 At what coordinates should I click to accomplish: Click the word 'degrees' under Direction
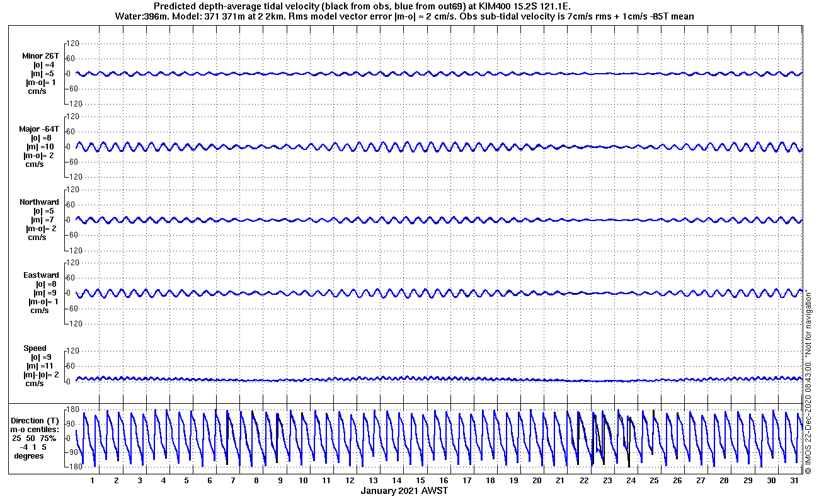pyautogui.click(x=29, y=455)
